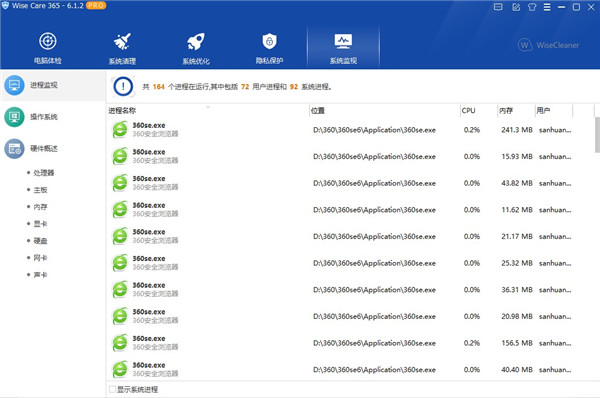Click the 164 total process count
The width and height of the screenshot is (600, 398).
[158, 87]
